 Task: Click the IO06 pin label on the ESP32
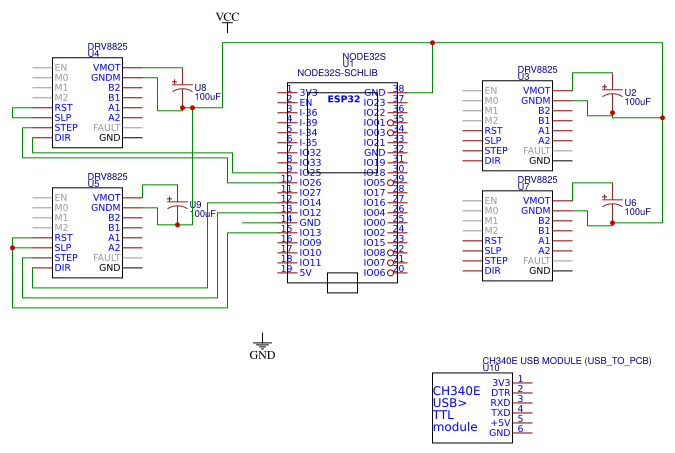click(x=374, y=273)
